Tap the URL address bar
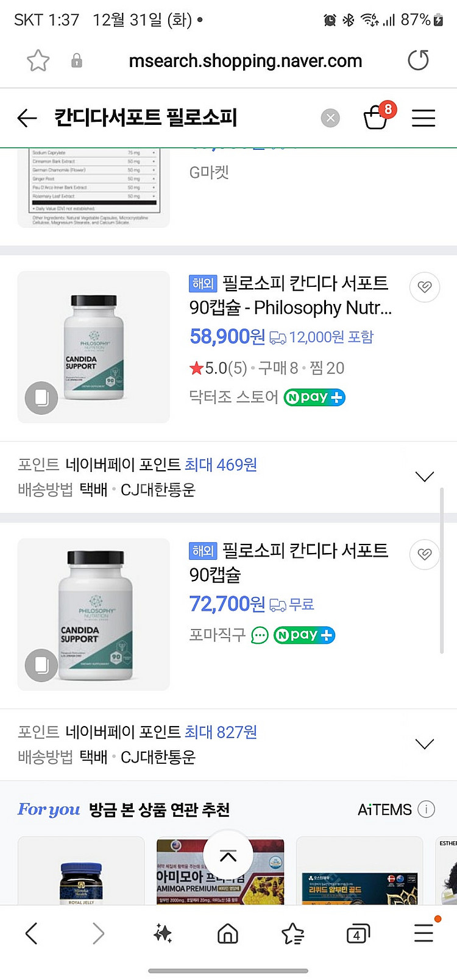 (245, 60)
